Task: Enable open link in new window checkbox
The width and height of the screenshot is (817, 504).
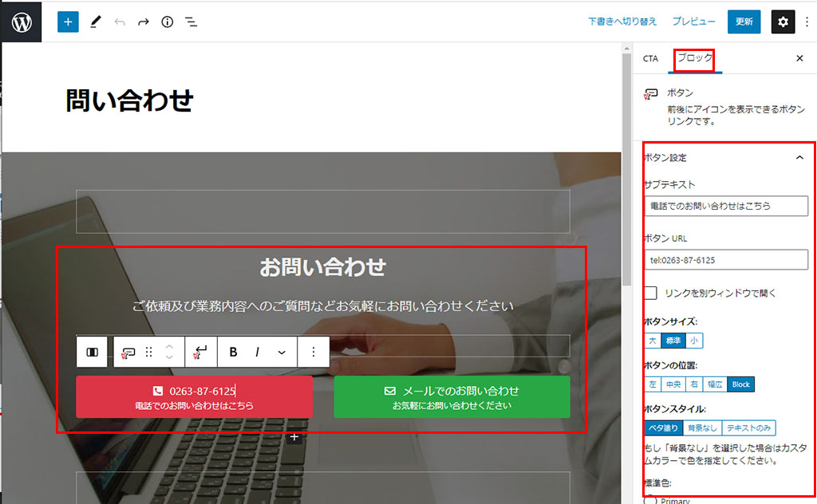Action: point(651,293)
